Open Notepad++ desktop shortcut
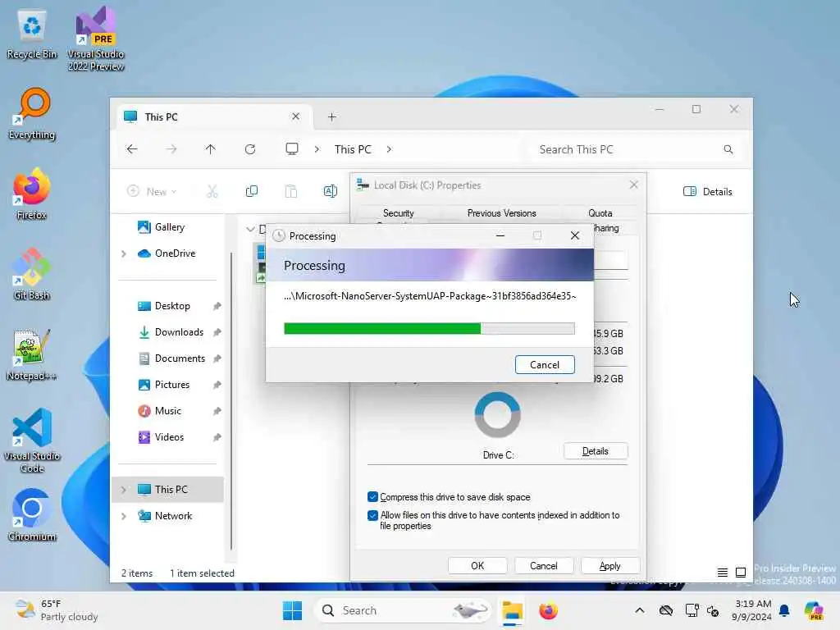Viewport: 840px width, 630px height. [32, 354]
